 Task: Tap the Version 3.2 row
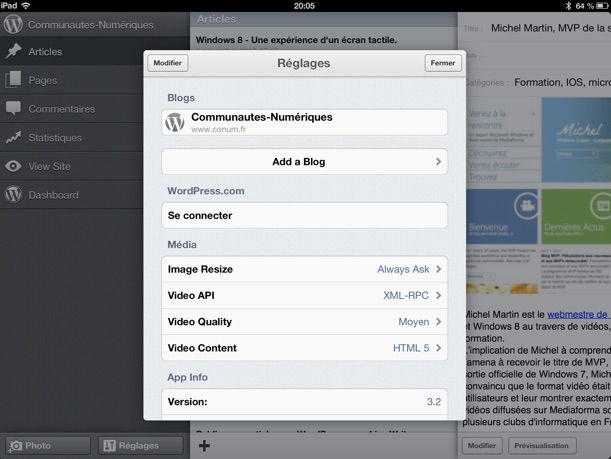(x=304, y=402)
